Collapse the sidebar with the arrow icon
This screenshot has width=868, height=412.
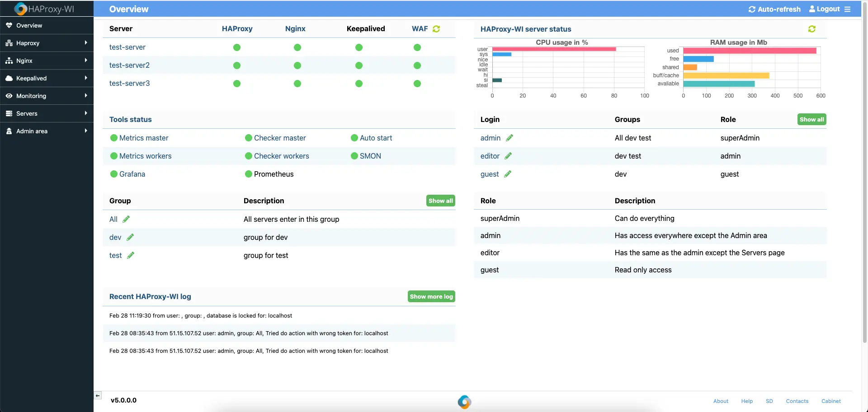[98, 396]
